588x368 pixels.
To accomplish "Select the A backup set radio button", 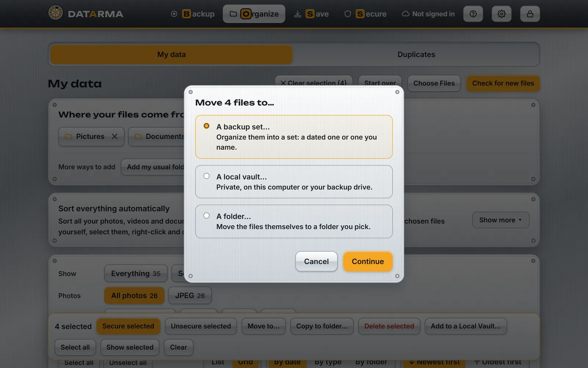I will [207, 126].
